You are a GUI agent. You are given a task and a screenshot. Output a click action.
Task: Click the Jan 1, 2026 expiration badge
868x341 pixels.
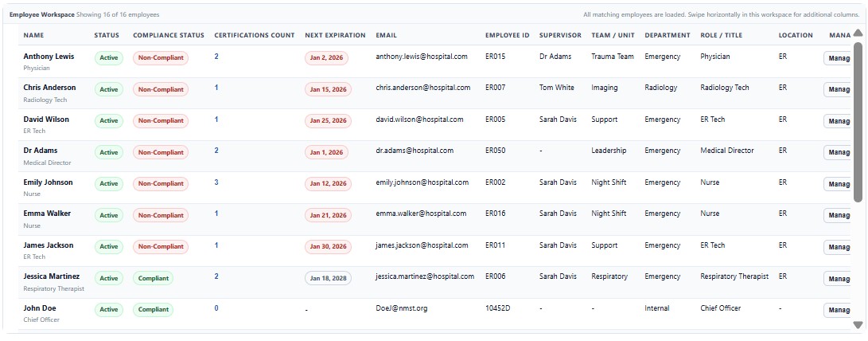coord(327,152)
